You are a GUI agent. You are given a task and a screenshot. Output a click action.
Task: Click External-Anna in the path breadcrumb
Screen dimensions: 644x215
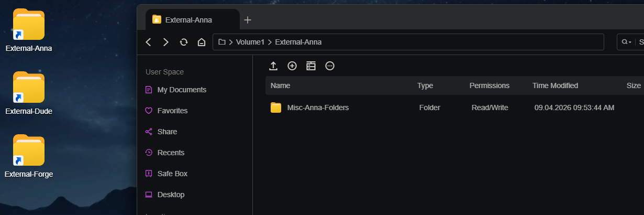pyautogui.click(x=298, y=42)
